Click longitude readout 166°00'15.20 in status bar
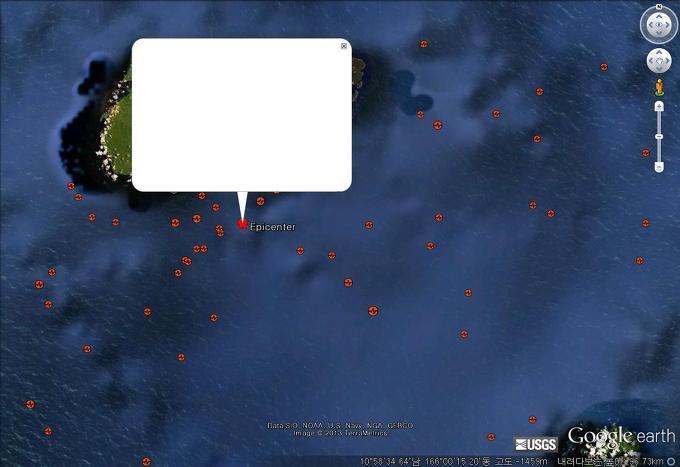This screenshot has width=680, height=467. (x=456, y=461)
